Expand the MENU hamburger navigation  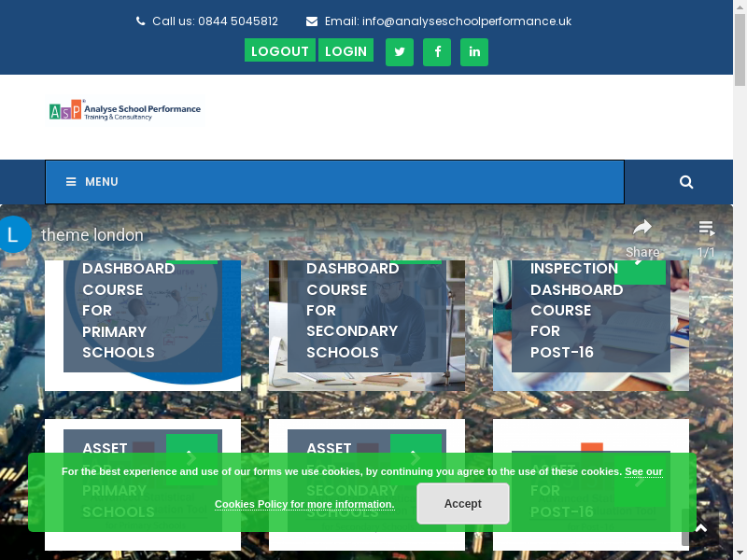[92, 182]
